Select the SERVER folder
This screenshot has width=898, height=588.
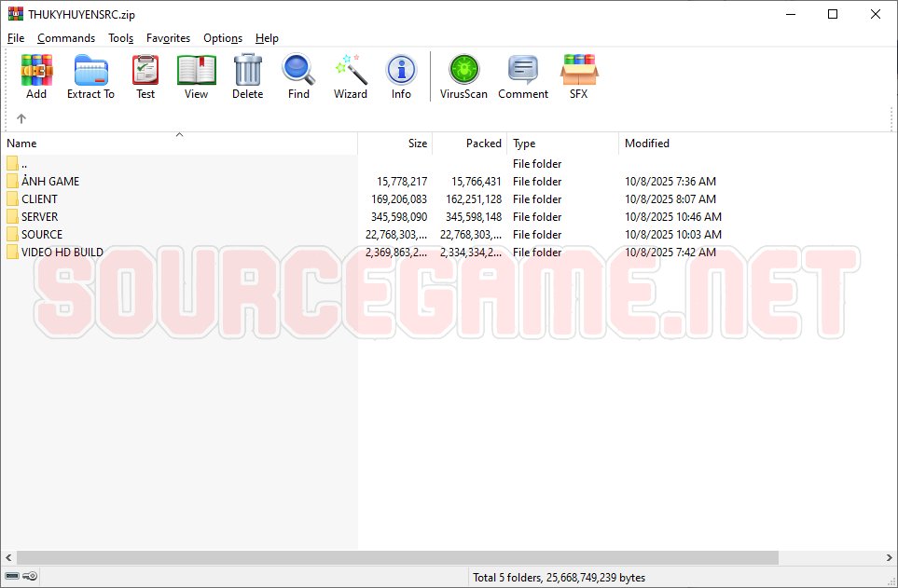[40, 217]
